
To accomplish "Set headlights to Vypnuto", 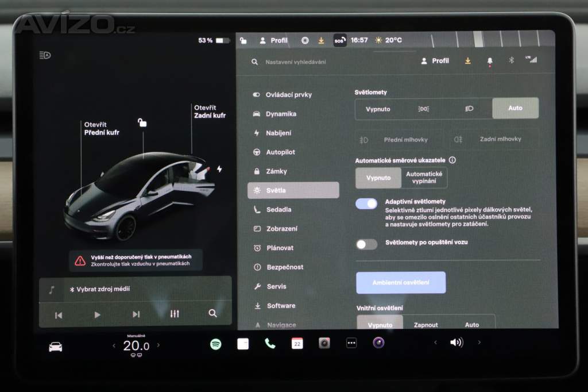I will pyautogui.click(x=378, y=109).
